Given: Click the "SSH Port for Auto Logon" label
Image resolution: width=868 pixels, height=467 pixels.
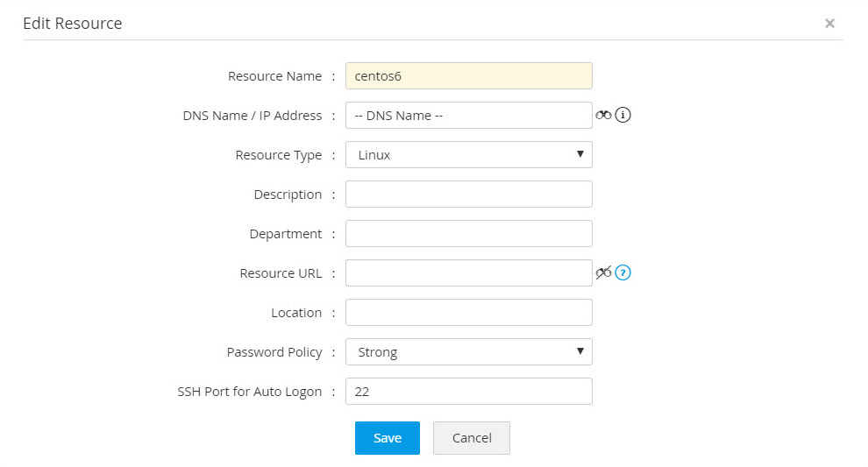Looking at the screenshot, I should coord(249,392).
